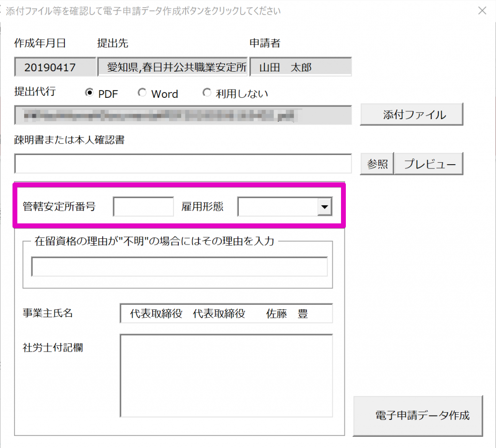
Task: Click inside the 雇用形態 combo box text area
Action: (x=277, y=207)
